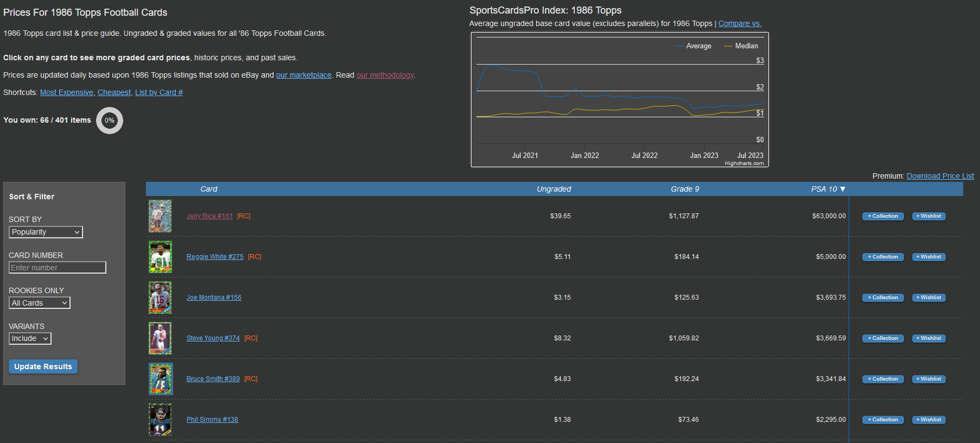Viewport: 980px width, 443px height.
Task: Add Jerry Rice to Wishlist
Action: pos(928,216)
